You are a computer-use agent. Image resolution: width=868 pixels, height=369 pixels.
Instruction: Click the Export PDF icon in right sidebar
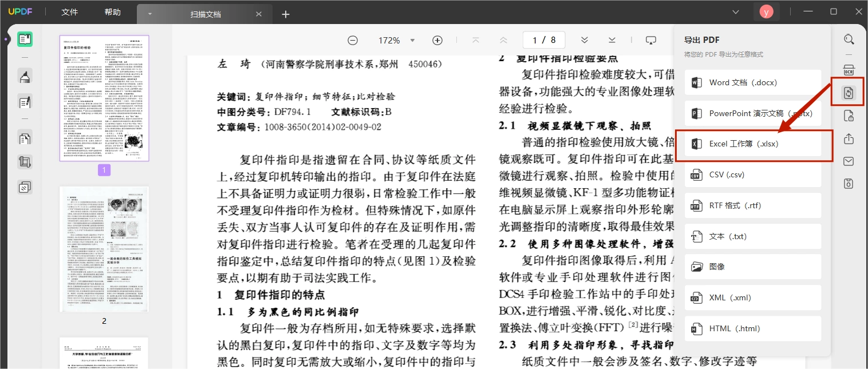point(849,93)
